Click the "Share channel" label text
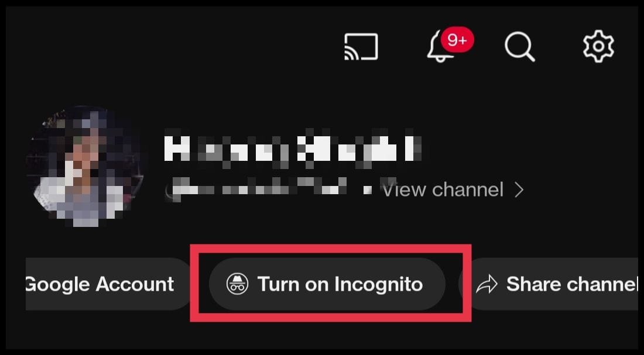Screen dimensions: 644x355 (x=572, y=284)
